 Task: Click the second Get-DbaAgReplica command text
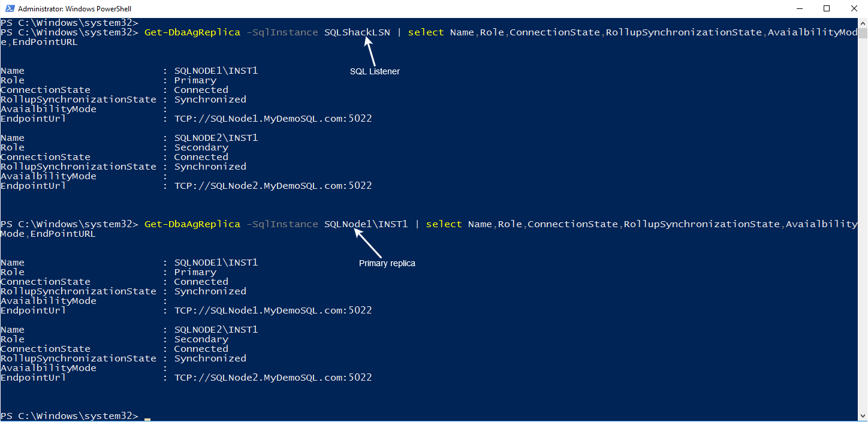(x=192, y=224)
